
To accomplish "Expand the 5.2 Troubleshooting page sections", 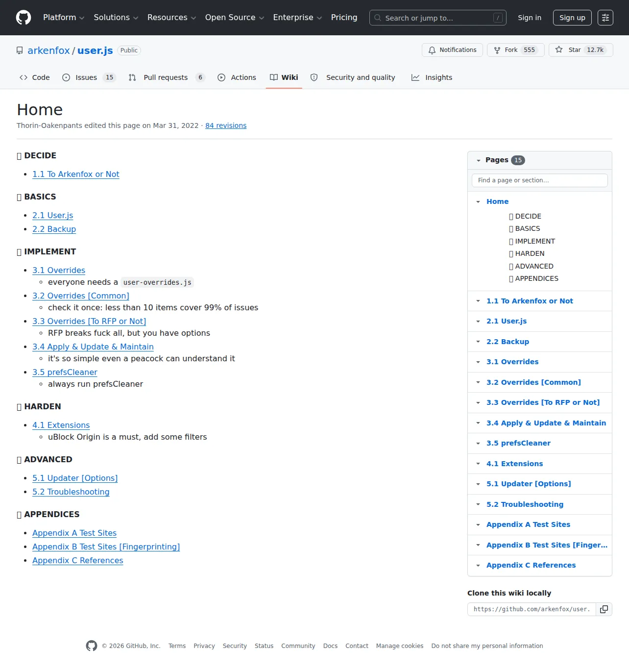I will pyautogui.click(x=478, y=504).
